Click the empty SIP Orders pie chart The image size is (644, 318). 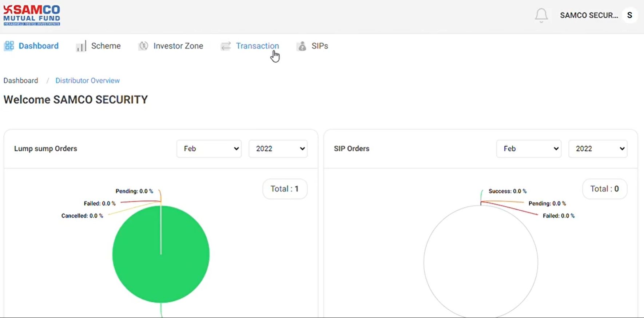(x=481, y=262)
